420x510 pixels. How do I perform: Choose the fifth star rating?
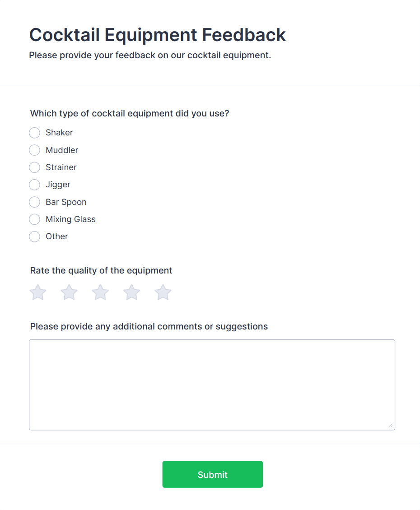coord(163,292)
